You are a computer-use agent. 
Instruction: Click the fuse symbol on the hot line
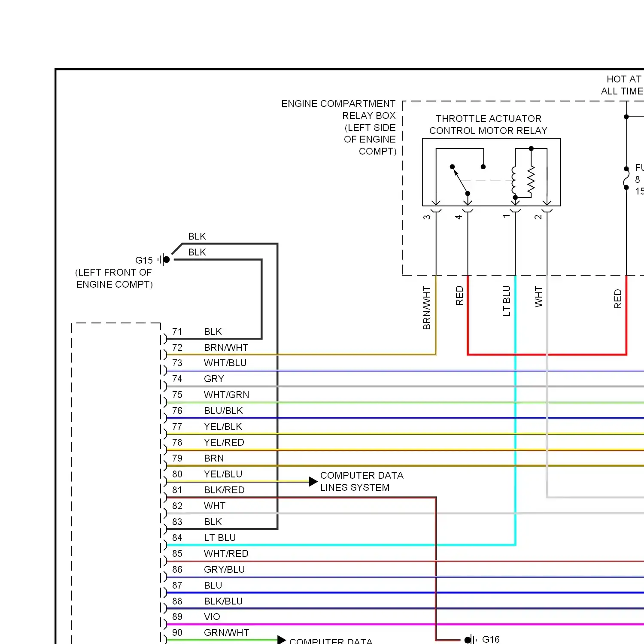click(626, 178)
